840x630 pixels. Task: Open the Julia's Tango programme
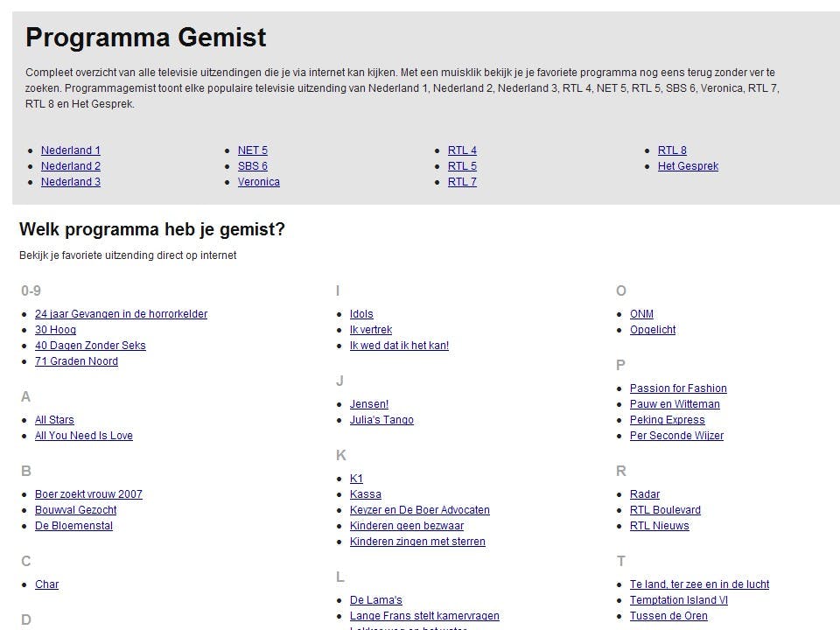click(x=381, y=420)
